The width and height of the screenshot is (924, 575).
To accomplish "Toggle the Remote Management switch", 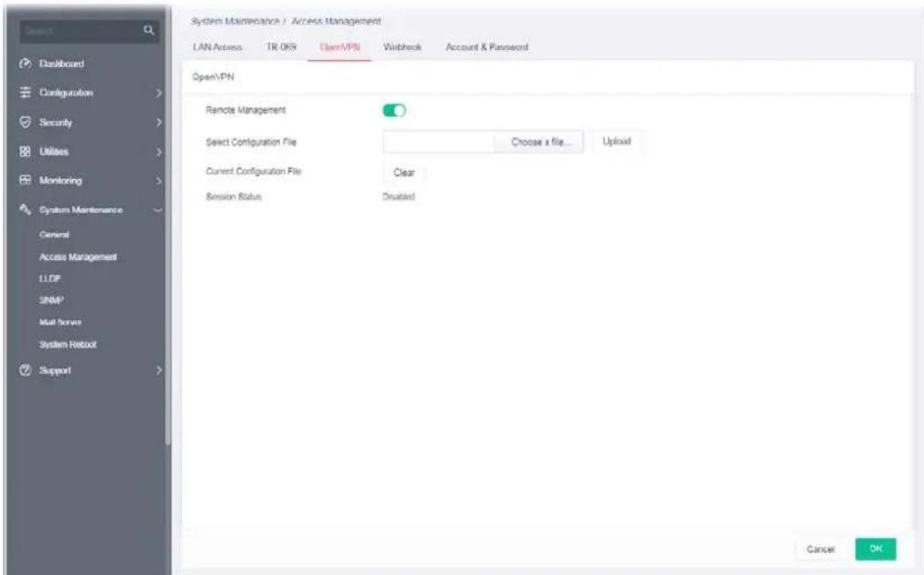I will pos(394,110).
